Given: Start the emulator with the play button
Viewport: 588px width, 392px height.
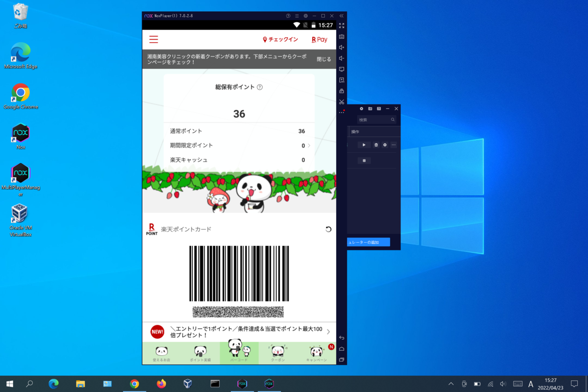Looking at the screenshot, I should pyautogui.click(x=364, y=145).
